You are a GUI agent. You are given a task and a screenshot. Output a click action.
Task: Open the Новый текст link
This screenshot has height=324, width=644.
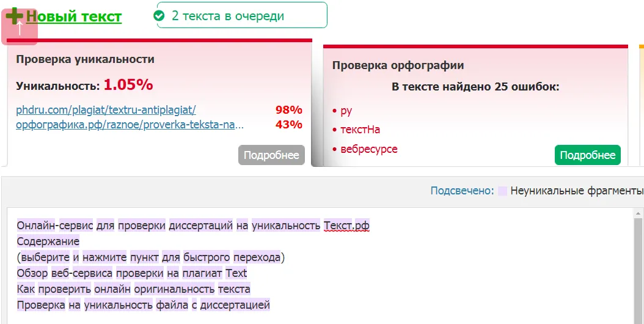coord(74,17)
